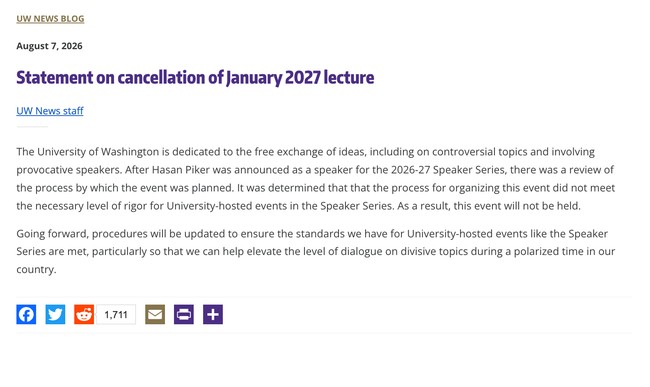The height and width of the screenshot is (387, 650).
Task: Click 'University of Washington' in the first sentence
Action: pos(98,152)
